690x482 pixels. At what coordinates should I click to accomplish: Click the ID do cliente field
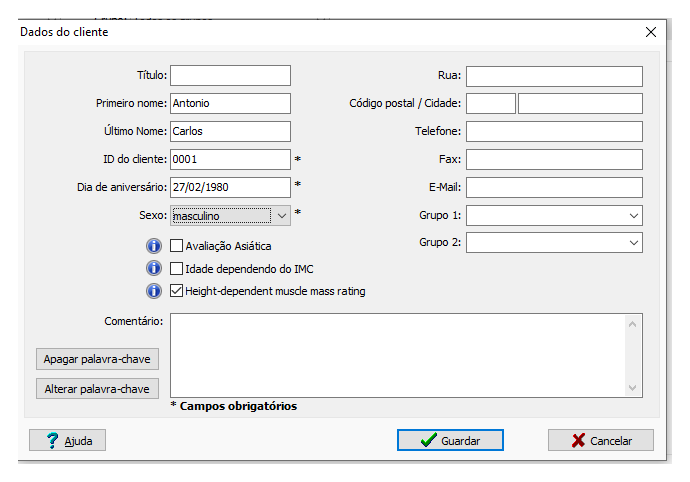pos(231,159)
